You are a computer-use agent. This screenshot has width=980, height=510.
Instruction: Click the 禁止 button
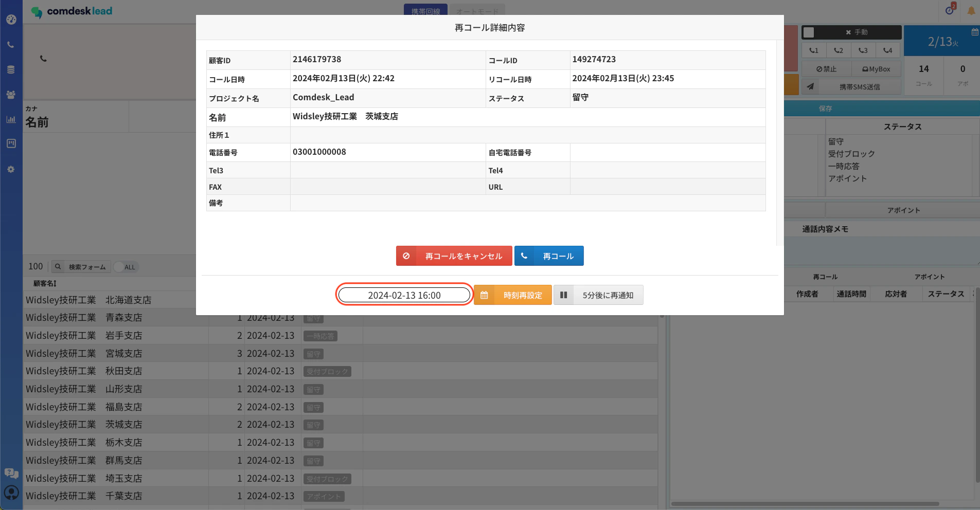coord(826,69)
